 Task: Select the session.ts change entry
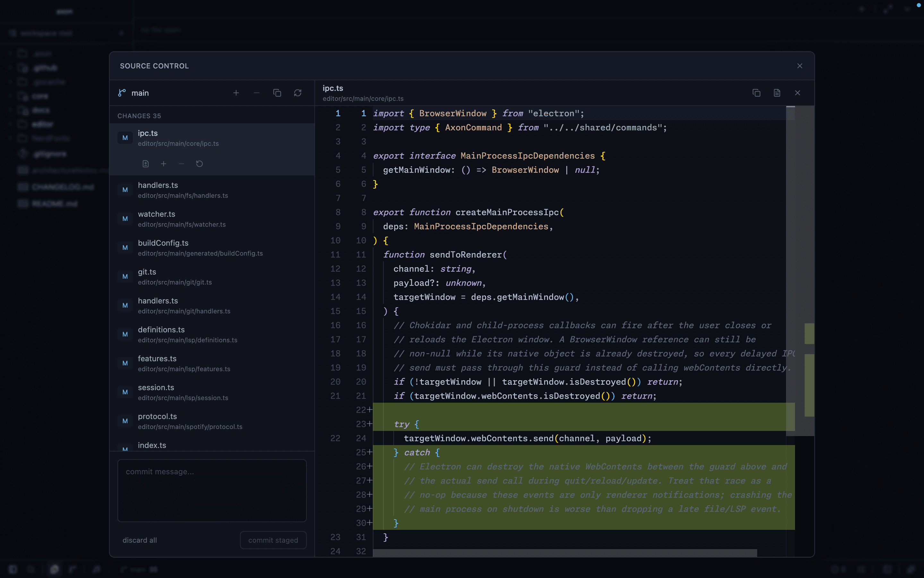point(212,392)
